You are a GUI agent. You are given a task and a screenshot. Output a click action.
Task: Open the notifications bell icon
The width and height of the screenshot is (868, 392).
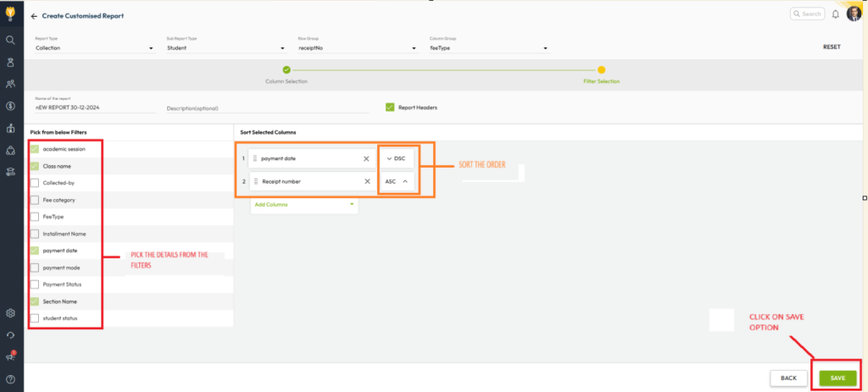tap(835, 14)
